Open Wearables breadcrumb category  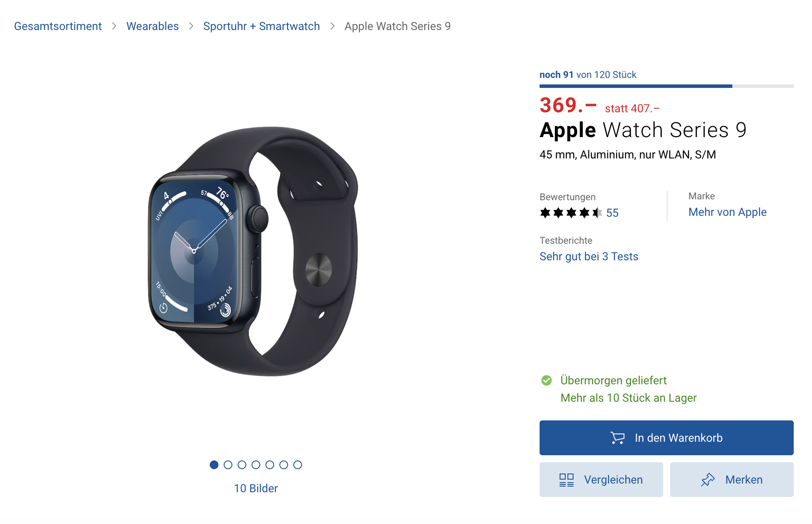153,26
